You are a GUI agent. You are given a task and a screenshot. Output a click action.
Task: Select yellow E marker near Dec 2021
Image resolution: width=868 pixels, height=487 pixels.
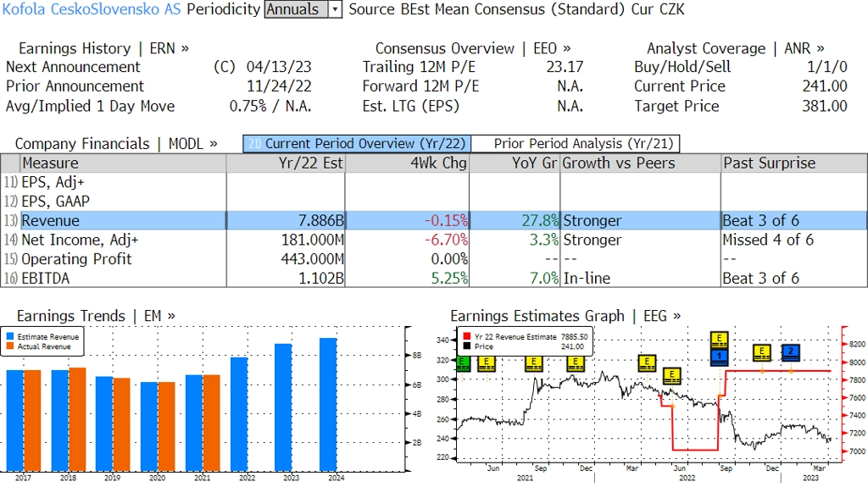click(576, 363)
